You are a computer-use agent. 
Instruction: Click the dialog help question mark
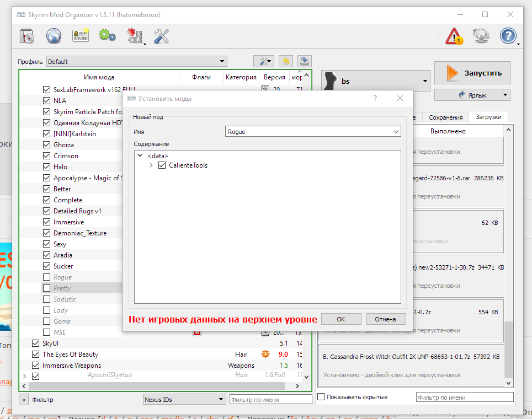tap(375, 98)
